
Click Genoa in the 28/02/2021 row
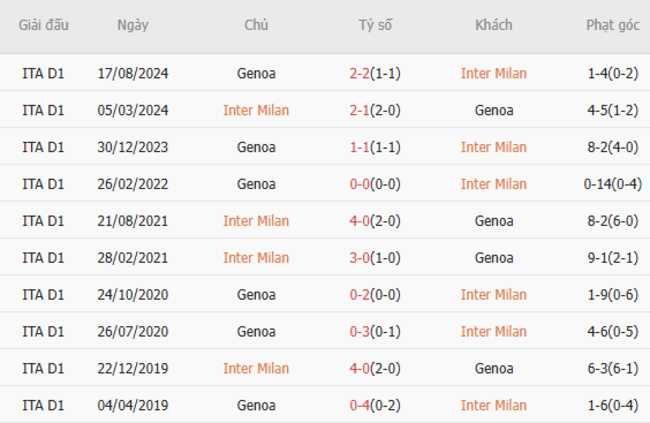coord(493,258)
